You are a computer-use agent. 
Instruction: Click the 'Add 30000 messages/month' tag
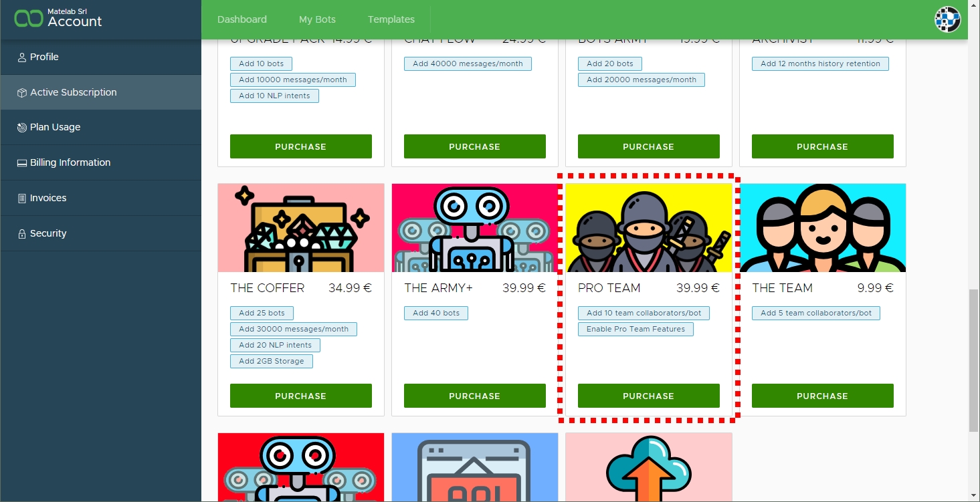[294, 329]
